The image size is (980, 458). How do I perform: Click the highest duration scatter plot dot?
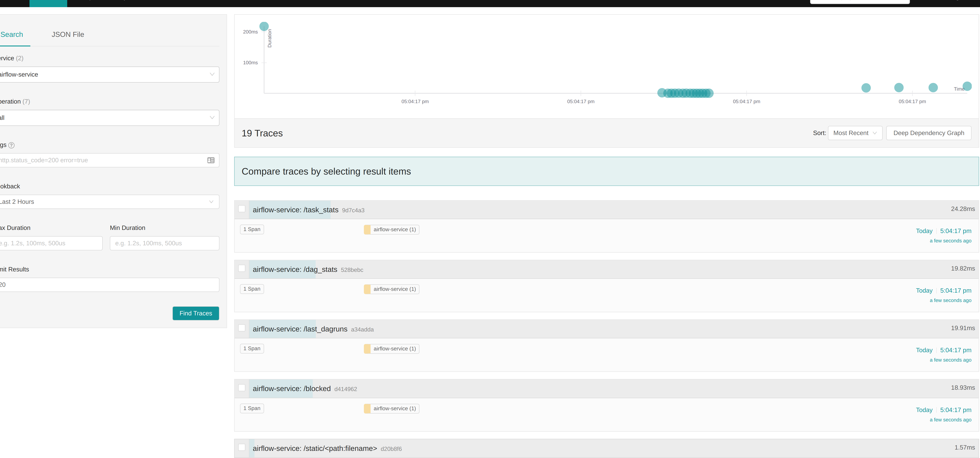[264, 26]
